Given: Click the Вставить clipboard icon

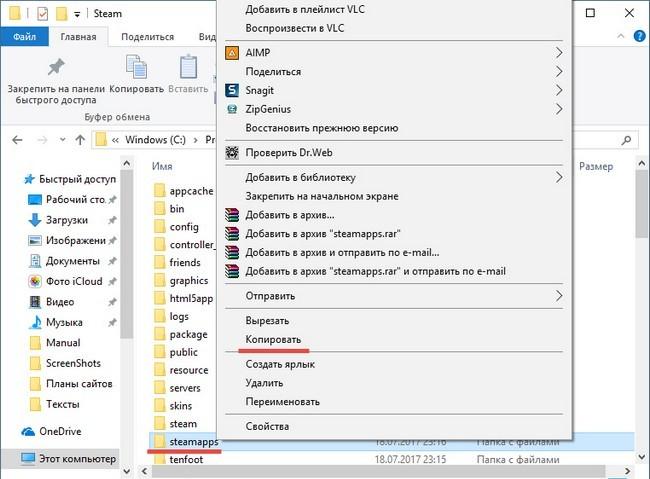Looking at the screenshot, I should pyautogui.click(x=188, y=66).
